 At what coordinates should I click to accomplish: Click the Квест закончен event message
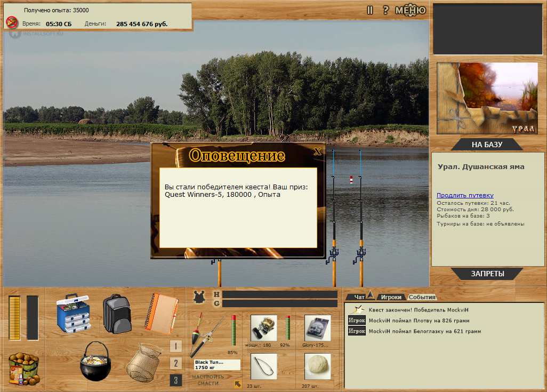click(419, 310)
